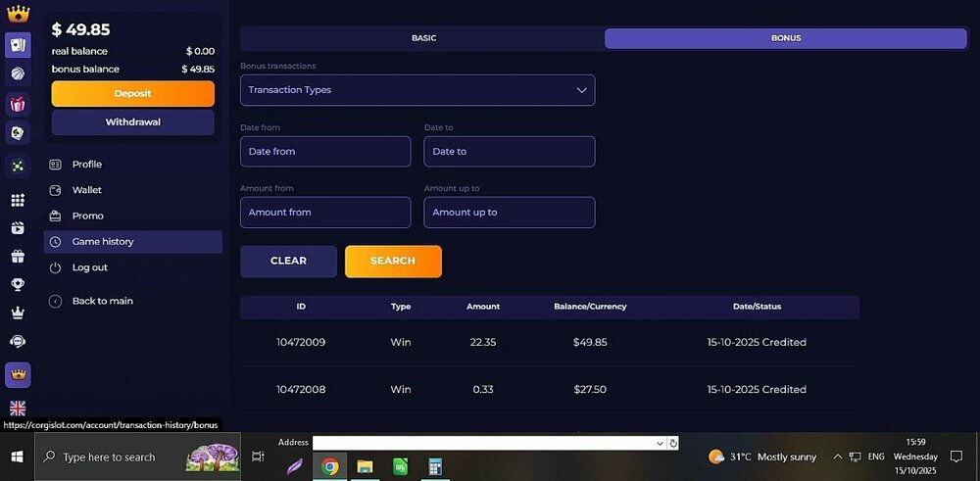
Task: Select the basketball sports icon in sidebar
Action: click(18, 73)
